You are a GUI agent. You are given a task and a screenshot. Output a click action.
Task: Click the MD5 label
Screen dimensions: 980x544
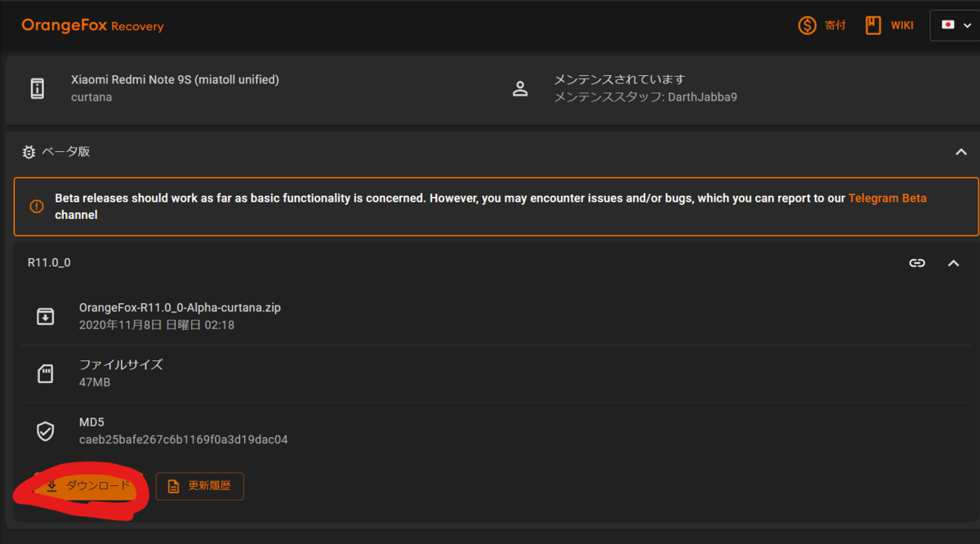click(91, 423)
